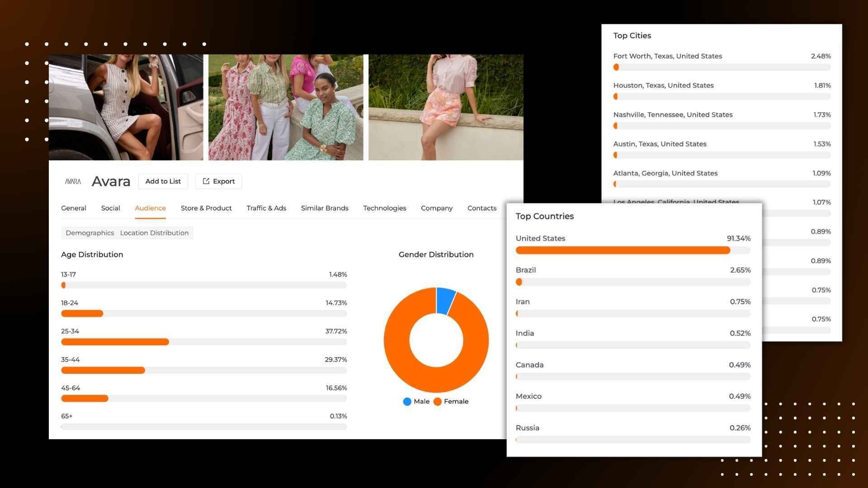This screenshot has width=868, height=488.
Task: Click the 91.34% United States value
Action: [x=739, y=238]
